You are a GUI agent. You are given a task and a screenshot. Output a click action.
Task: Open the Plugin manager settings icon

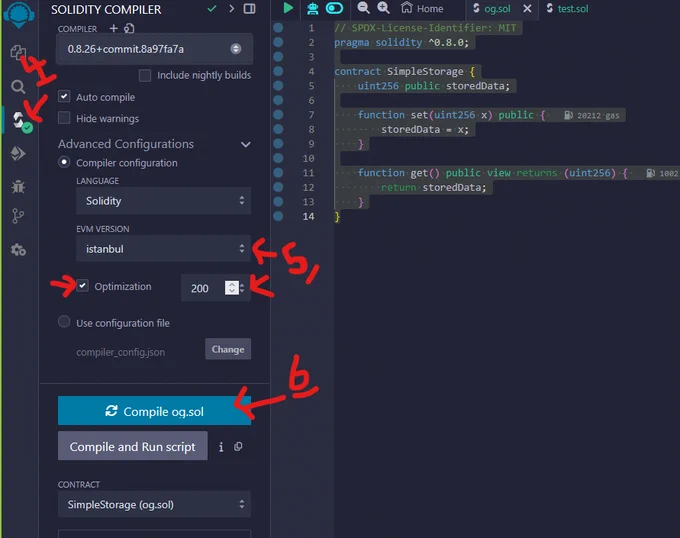(18, 250)
